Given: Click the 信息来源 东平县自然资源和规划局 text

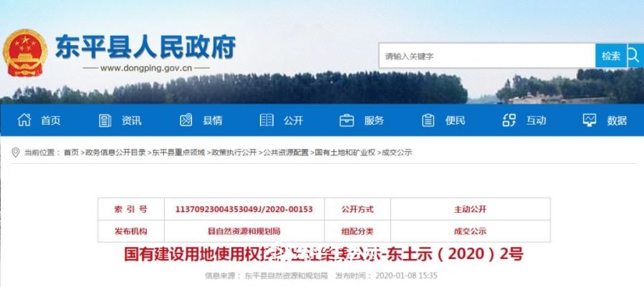Looking at the screenshot, I should point(266,275).
